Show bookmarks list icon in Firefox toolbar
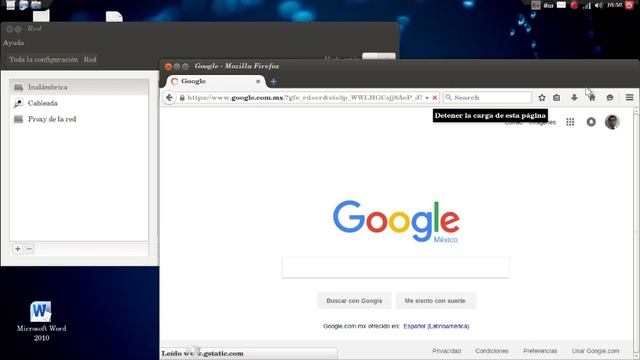 tap(556, 98)
